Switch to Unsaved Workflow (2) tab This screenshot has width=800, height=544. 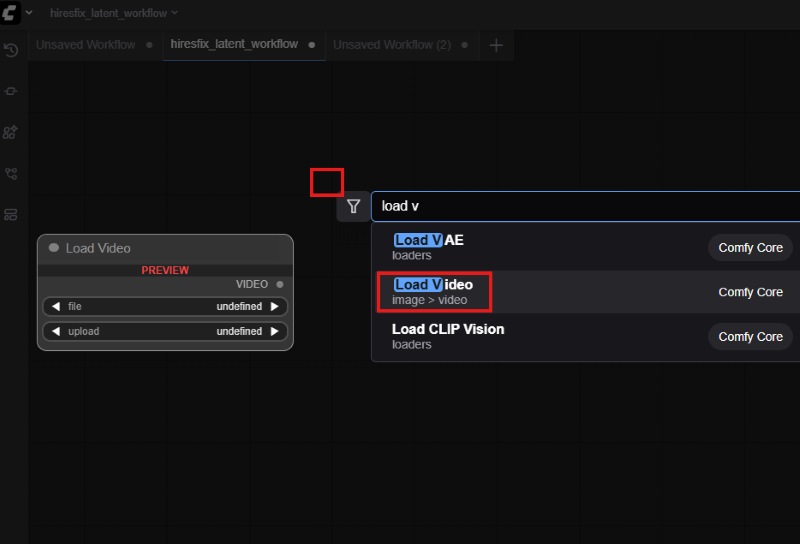click(391, 45)
